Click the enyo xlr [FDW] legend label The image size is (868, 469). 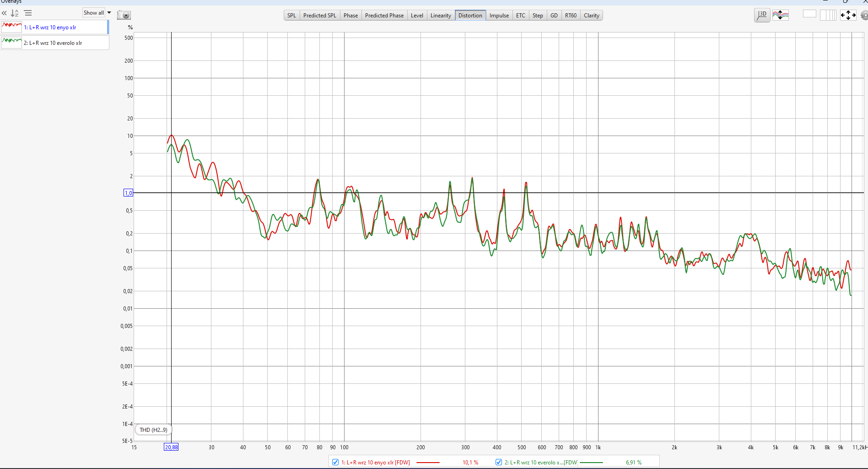click(376, 463)
